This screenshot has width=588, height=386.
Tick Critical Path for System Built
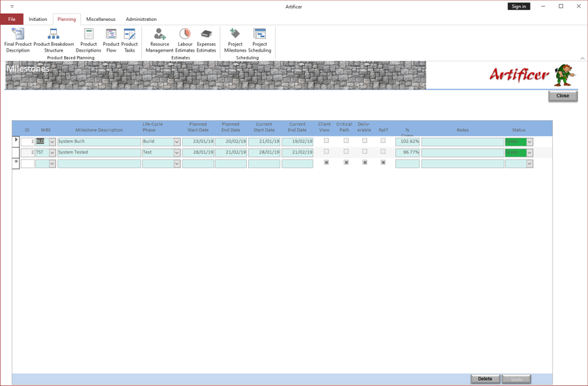point(346,140)
